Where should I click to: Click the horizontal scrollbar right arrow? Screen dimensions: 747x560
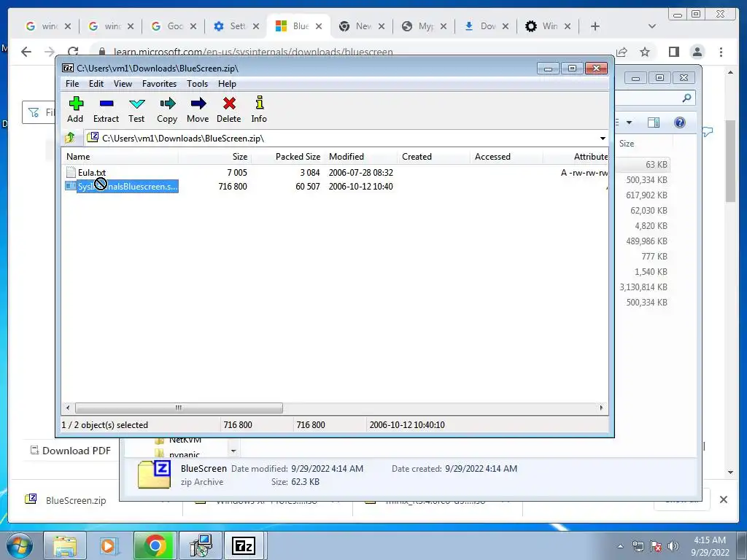click(601, 408)
